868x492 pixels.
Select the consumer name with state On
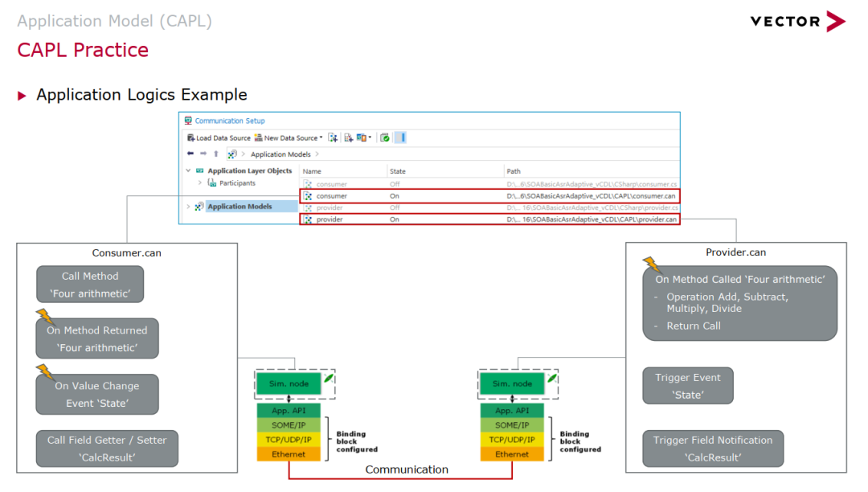pyautogui.click(x=332, y=196)
